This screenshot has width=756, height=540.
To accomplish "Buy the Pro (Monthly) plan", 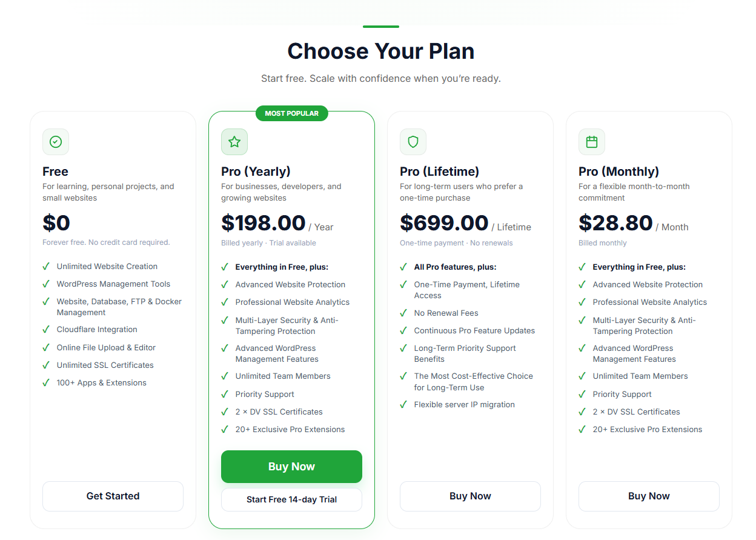I will point(649,496).
